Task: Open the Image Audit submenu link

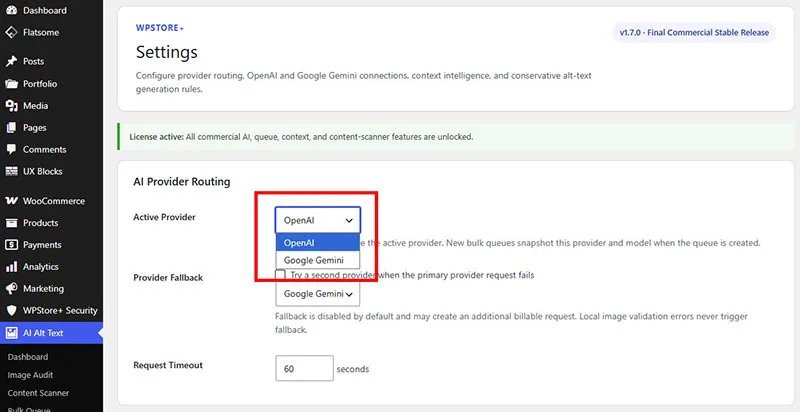Action: click(x=30, y=375)
